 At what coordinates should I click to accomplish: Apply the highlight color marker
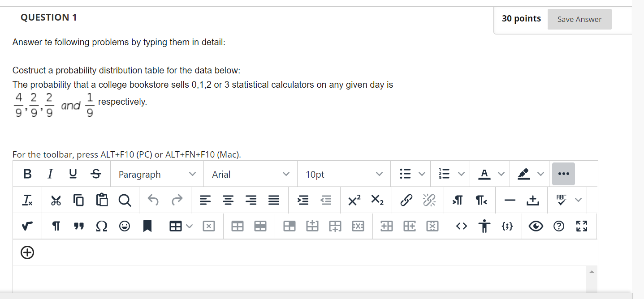click(x=524, y=174)
